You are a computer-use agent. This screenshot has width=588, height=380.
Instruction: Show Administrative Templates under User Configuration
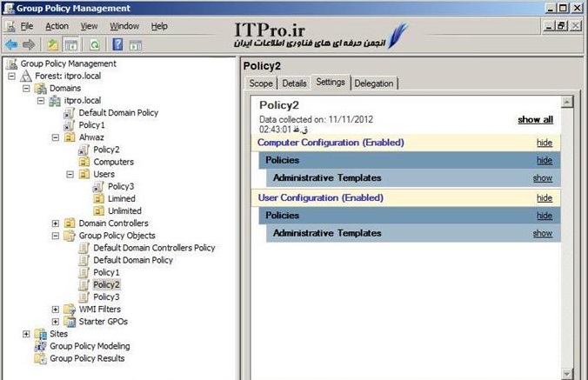point(542,234)
